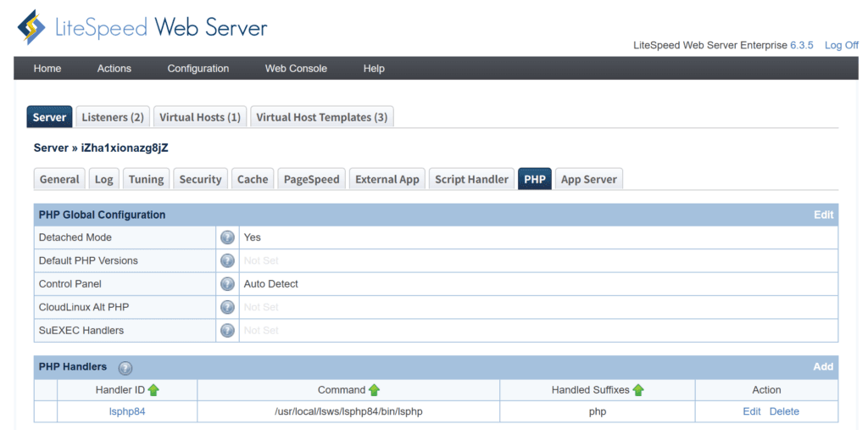This screenshot has height=430, width=868.
Task: Open help for Detached Mode
Action: (227, 237)
